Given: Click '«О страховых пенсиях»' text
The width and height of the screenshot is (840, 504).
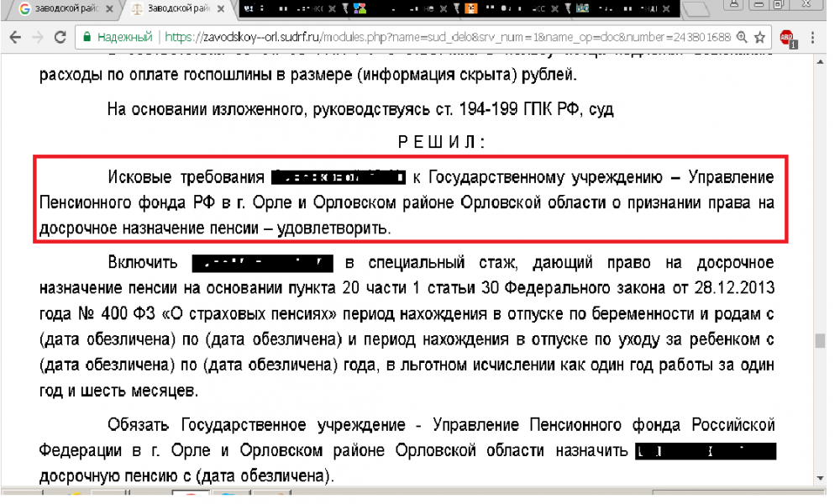Looking at the screenshot, I should (x=249, y=314).
